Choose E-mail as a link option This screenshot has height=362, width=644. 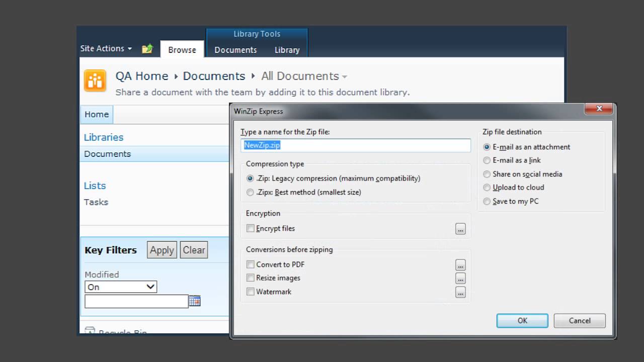tap(487, 160)
